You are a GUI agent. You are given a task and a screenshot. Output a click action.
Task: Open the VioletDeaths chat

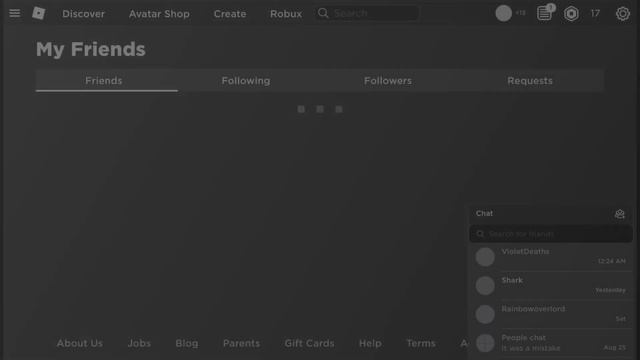point(551,257)
